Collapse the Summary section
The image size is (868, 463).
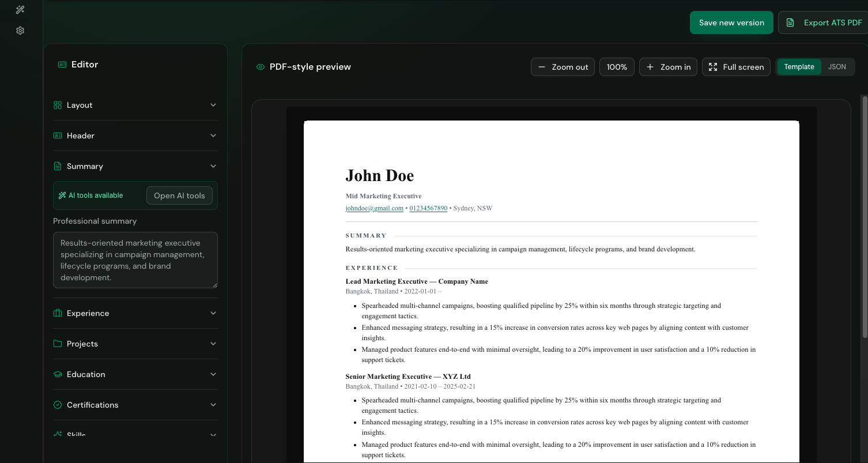(x=213, y=165)
